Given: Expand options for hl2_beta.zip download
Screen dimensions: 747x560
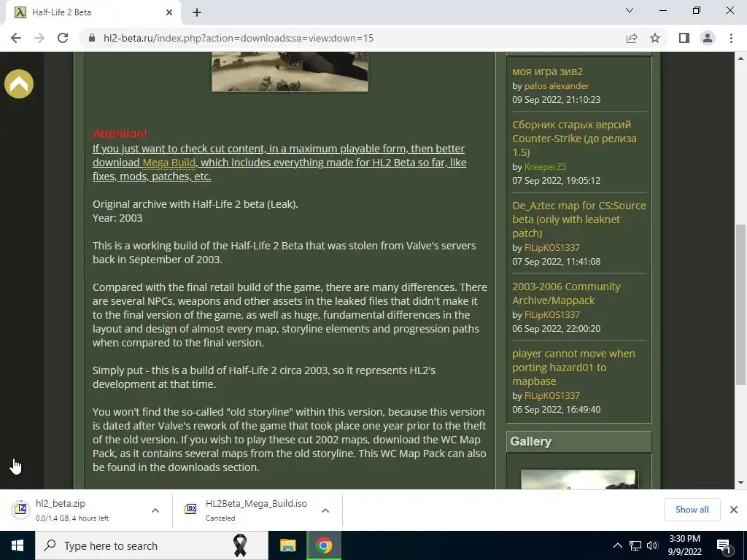Looking at the screenshot, I should (x=155, y=510).
